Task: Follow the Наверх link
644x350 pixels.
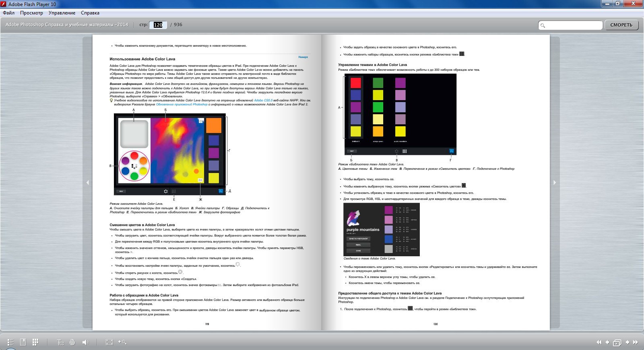Action: coord(303,57)
